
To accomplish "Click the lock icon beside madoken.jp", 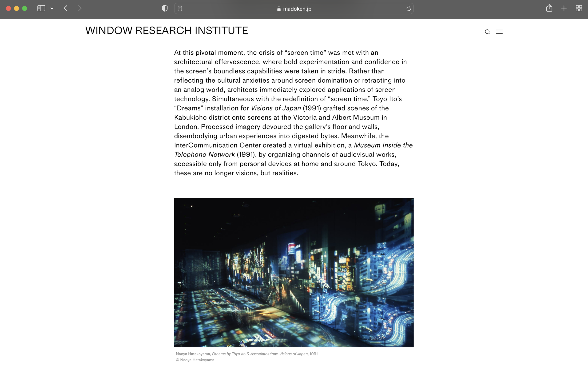I will 279,9.
